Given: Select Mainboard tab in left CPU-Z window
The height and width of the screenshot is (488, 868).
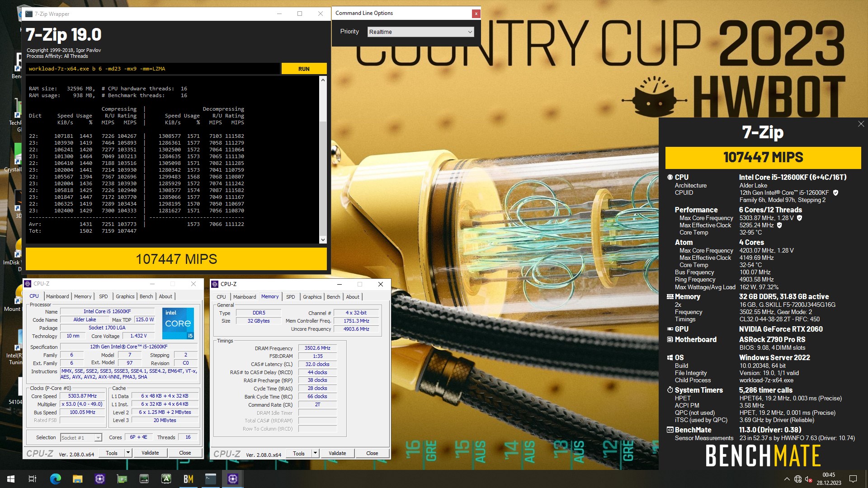Looking at the screenshot, I should (x=57, y=296).
